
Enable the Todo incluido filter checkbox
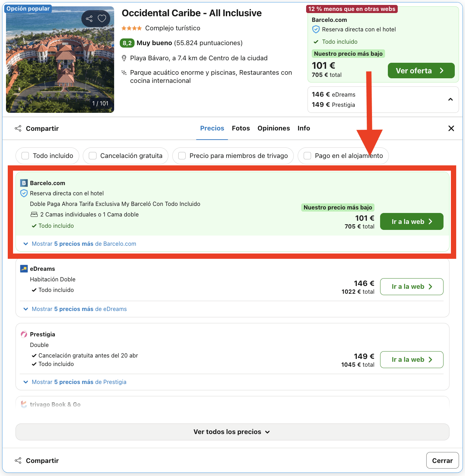click(25, 156)
